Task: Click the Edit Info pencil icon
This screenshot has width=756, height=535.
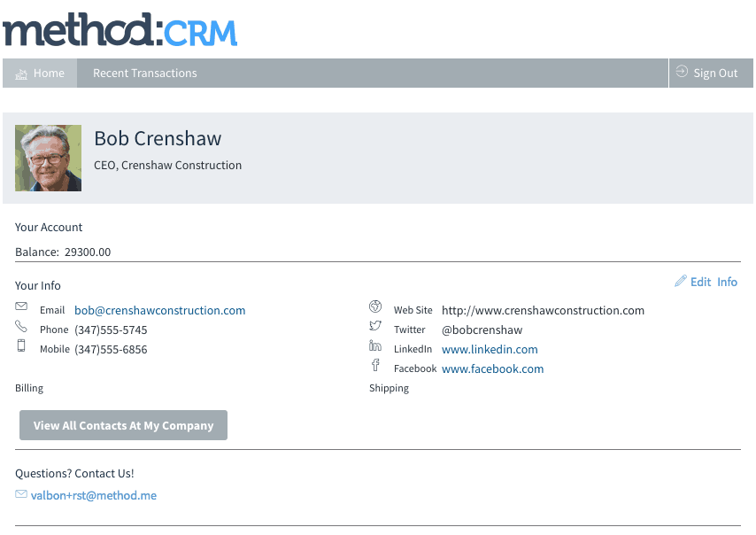Action: [x=680, y=281]
